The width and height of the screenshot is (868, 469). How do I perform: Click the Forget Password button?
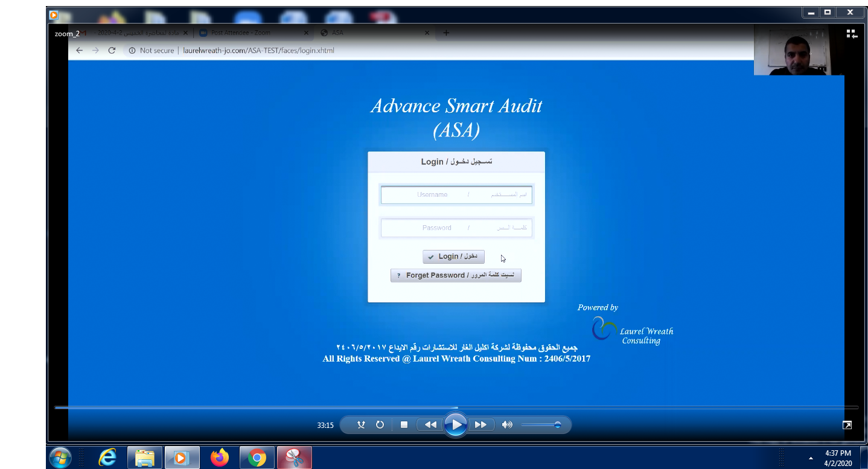pyautogui.click(x=456, y=275)
